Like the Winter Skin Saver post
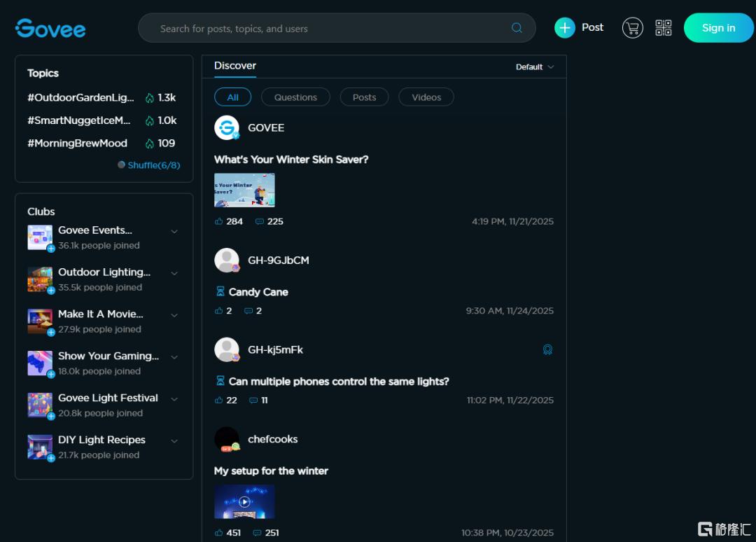The image size is (756, 542). coord(219,221)
